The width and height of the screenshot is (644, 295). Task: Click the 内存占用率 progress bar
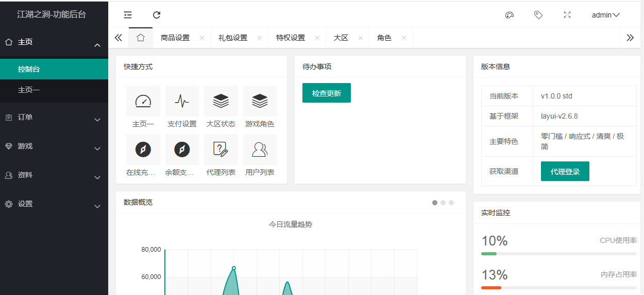559,287
